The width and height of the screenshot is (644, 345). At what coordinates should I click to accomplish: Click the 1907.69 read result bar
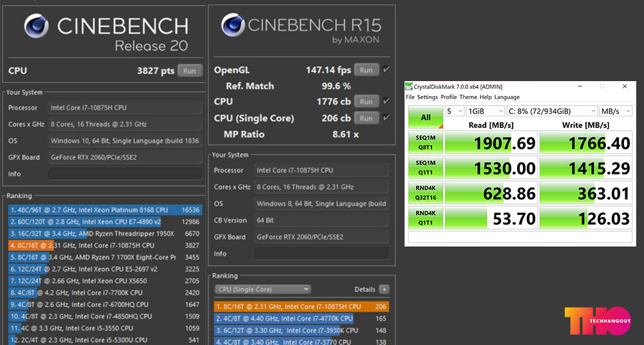pos(491,142)
